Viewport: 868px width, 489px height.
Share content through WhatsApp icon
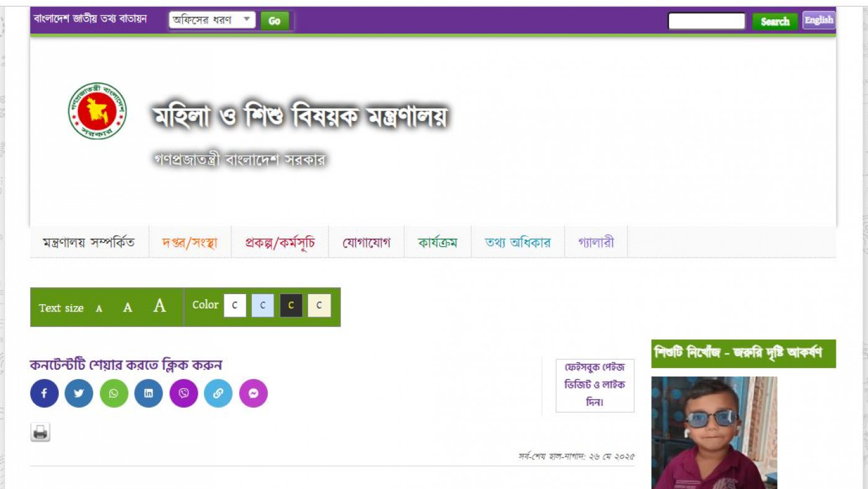(x=113, y=393)
